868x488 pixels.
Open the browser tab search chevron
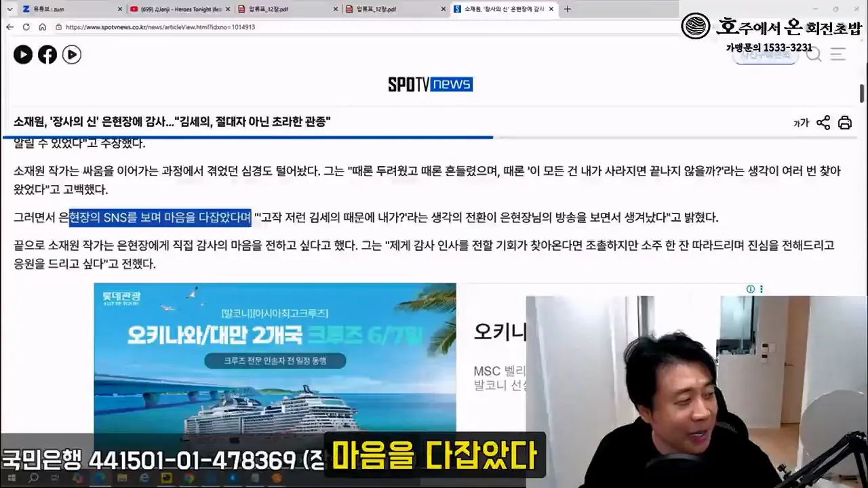coord(9,9)
